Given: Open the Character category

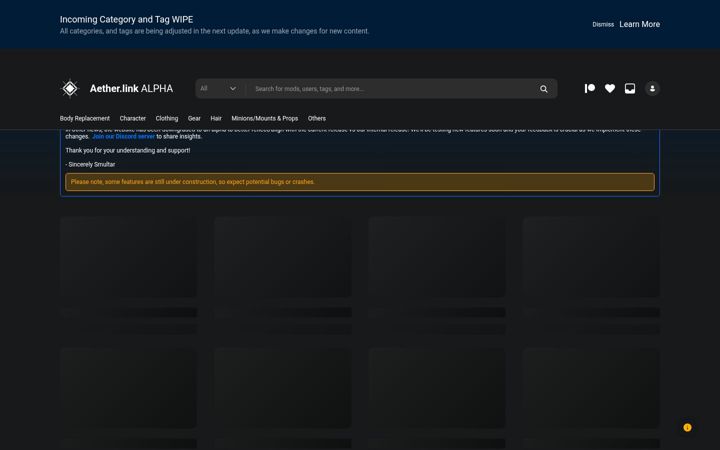Looking at the screenshot, I should (133, 118).
